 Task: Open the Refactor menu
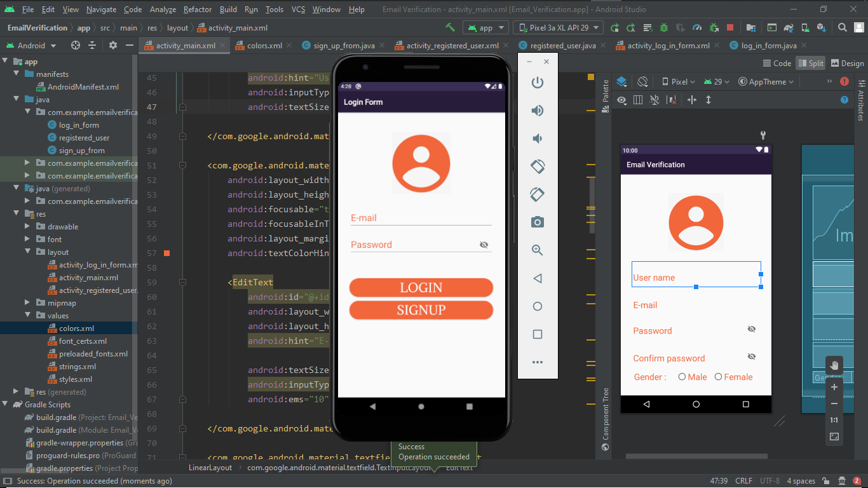click(198, 10)
